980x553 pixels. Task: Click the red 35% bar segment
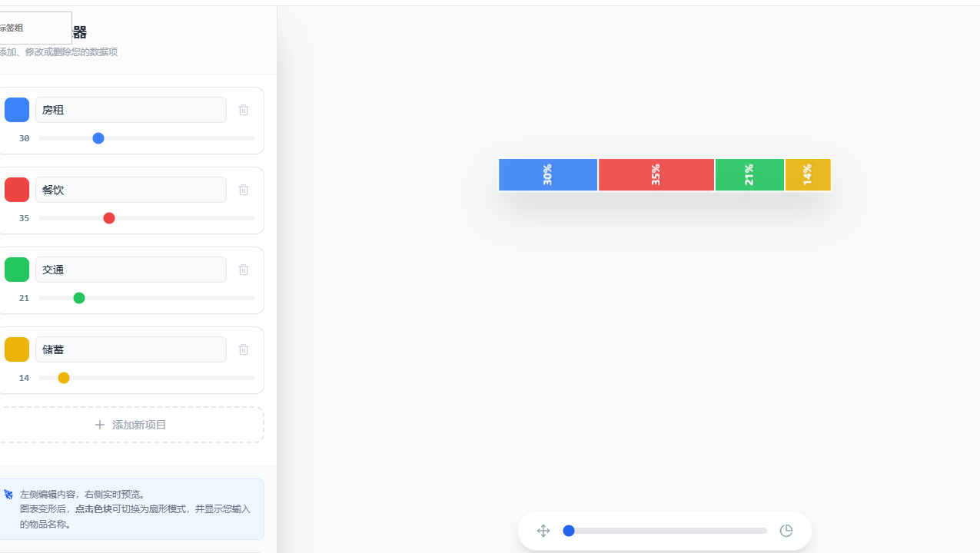tap(656, 175)
